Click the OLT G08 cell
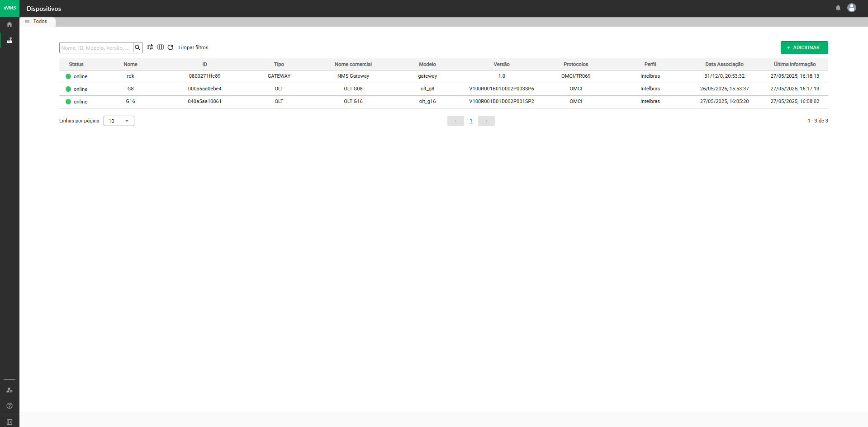 tap(353, 89)
